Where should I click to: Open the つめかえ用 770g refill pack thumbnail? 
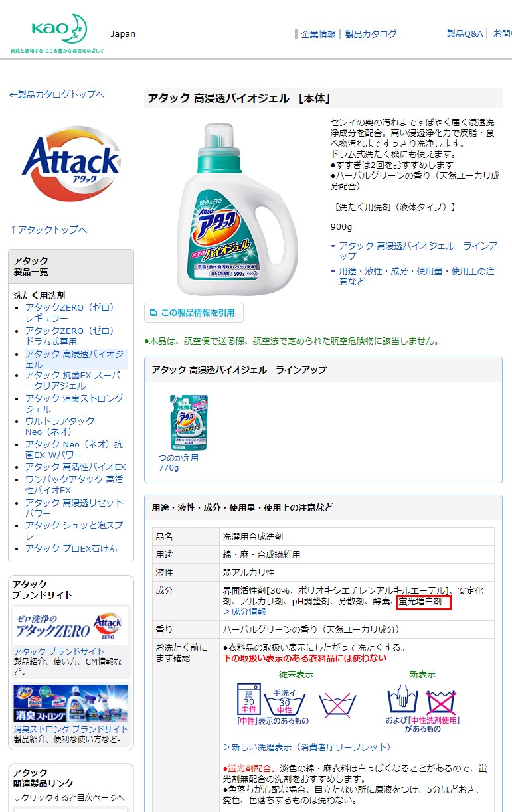click(188, 422)
